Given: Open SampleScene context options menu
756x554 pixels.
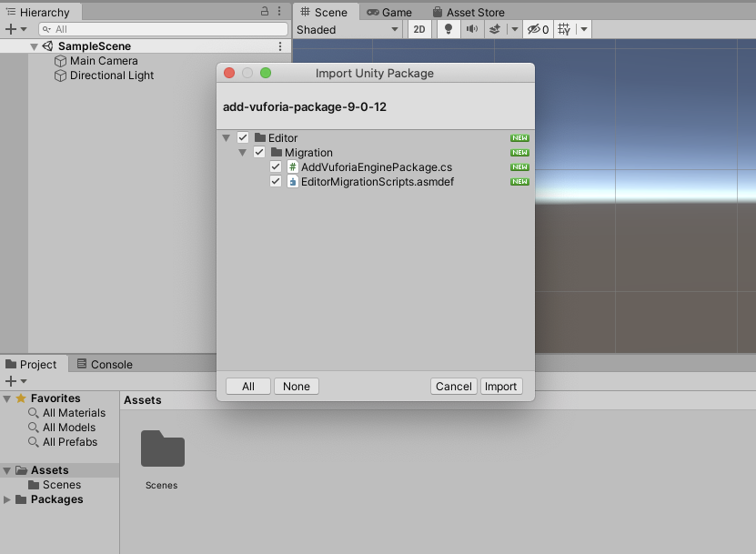Looking at the screenshot, I should pos(280,46).
